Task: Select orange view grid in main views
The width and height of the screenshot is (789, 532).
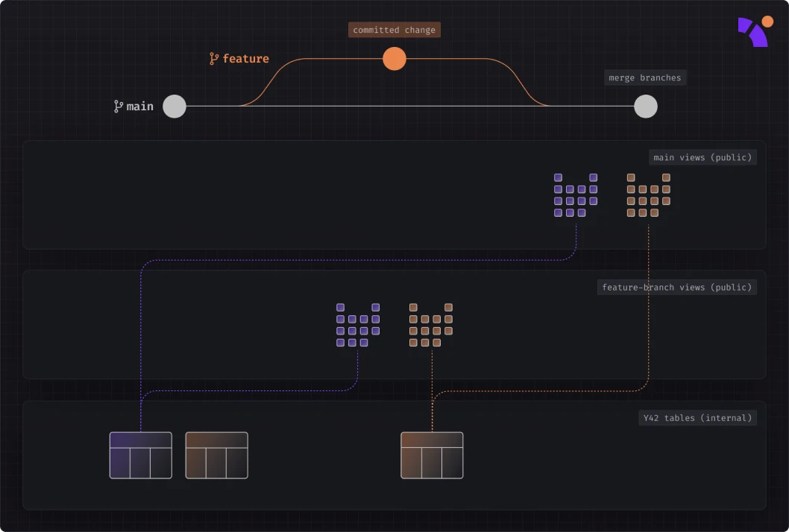Action: (649, 195)
